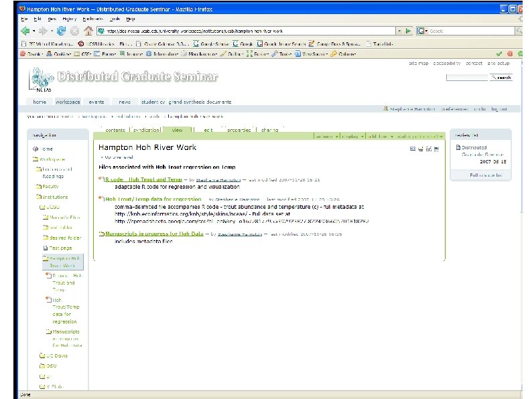Image resolution: width=532 pixels, height=399 pixels.
Task: Open the File menu
Action: tap(24, 19)
